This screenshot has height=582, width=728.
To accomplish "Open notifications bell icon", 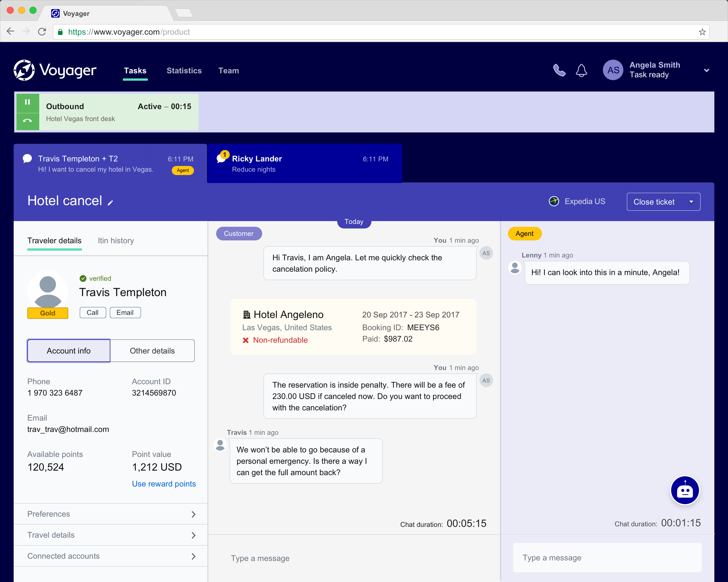I will click(581, 70).
